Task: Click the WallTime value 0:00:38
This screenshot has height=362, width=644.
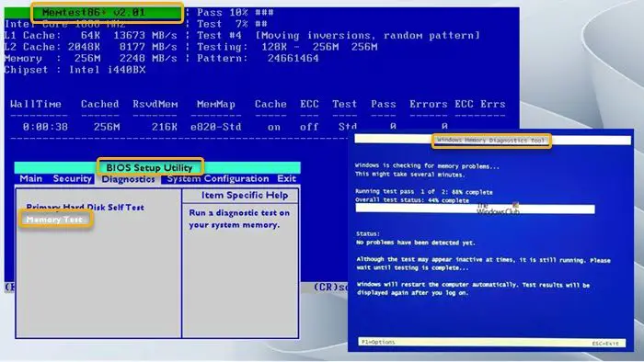Action: (45, 127)
